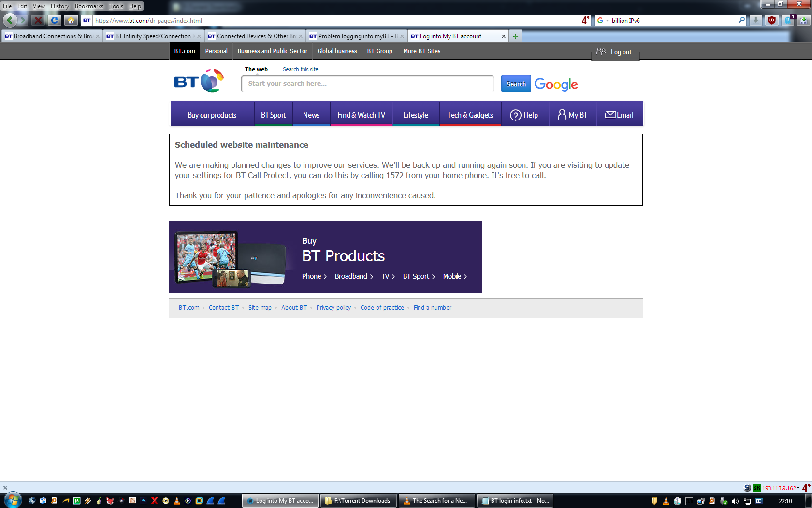Click the blue Search button
Screen dimensions: 812x508
(x=516, y=84)
